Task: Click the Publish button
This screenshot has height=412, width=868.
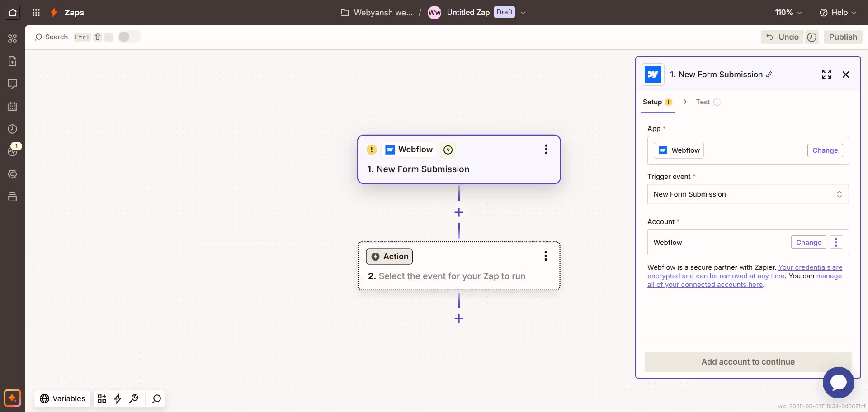Action: click(843, 37)
